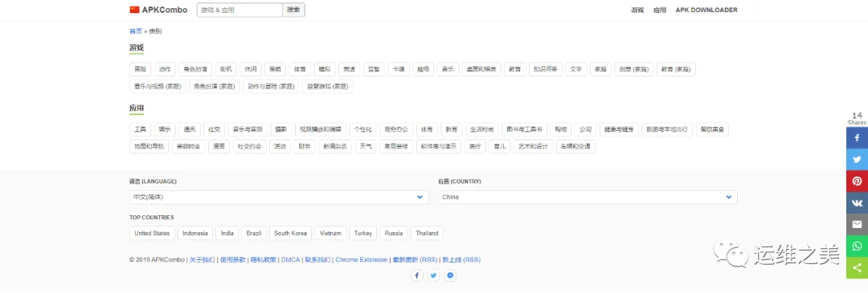Choose Indonesia under Top Countries
Viewport: 868px width, 293px height.
195,234
